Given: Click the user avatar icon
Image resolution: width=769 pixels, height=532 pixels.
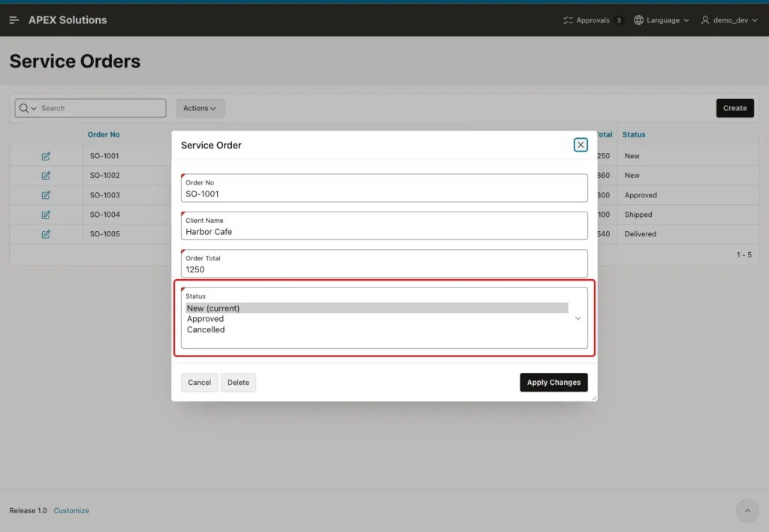Looking at the screenshot, I should coord(705,20).
